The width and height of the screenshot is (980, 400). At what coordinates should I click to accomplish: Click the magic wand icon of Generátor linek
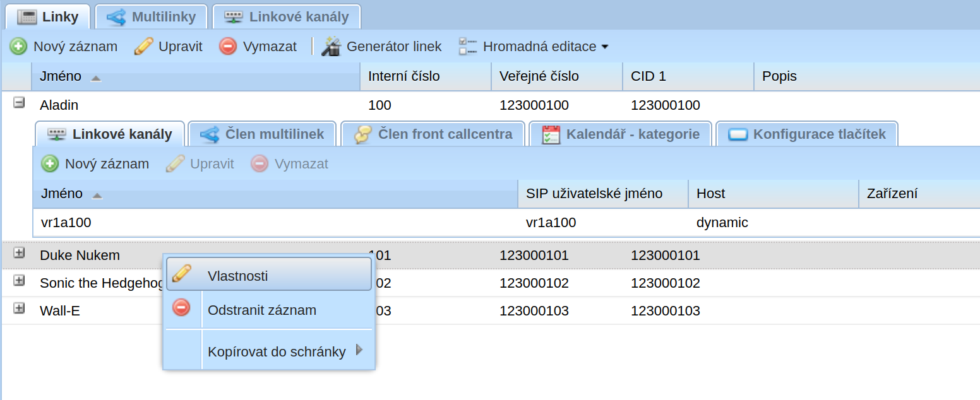coord(332,47)
